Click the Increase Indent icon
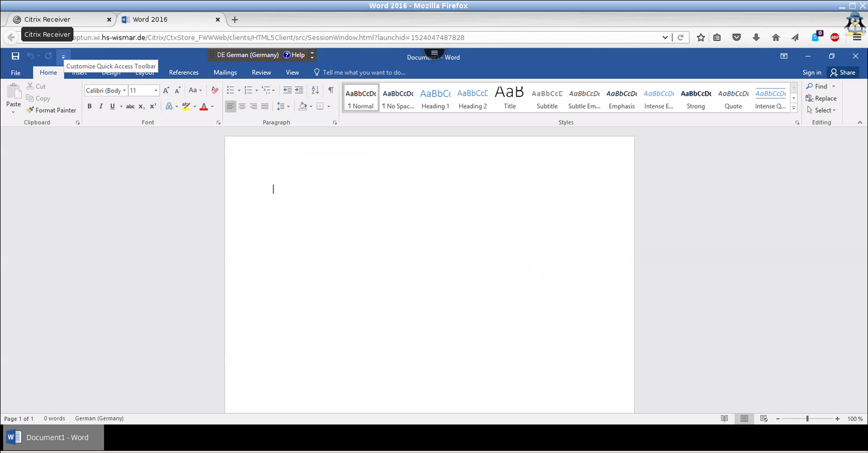 (x=299, y=91)
